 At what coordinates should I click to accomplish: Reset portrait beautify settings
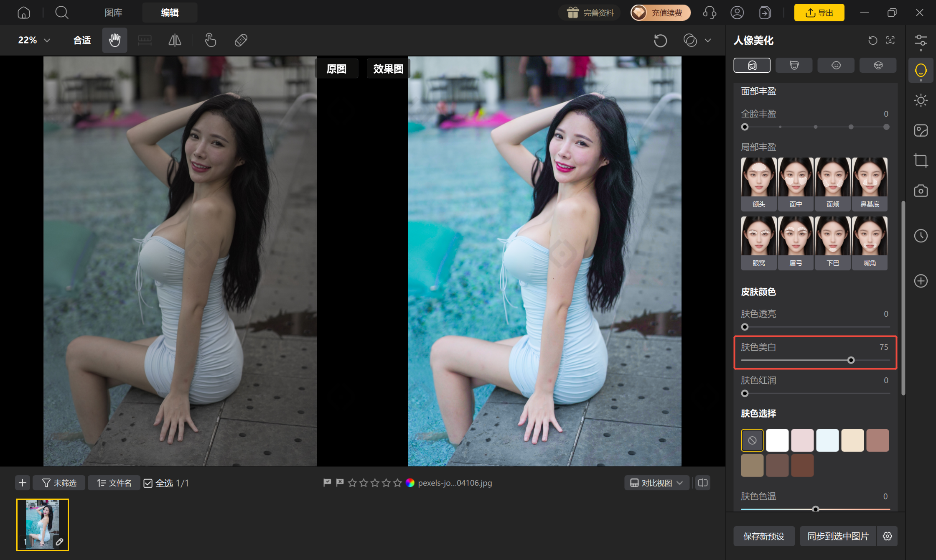[x=872, y=40]
